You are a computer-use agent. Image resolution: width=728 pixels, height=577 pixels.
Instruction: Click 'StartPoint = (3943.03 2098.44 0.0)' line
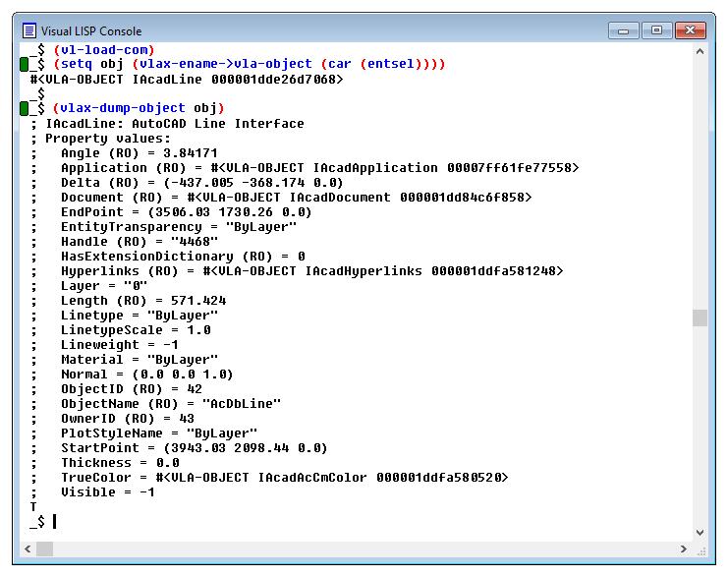coord(195,448)
